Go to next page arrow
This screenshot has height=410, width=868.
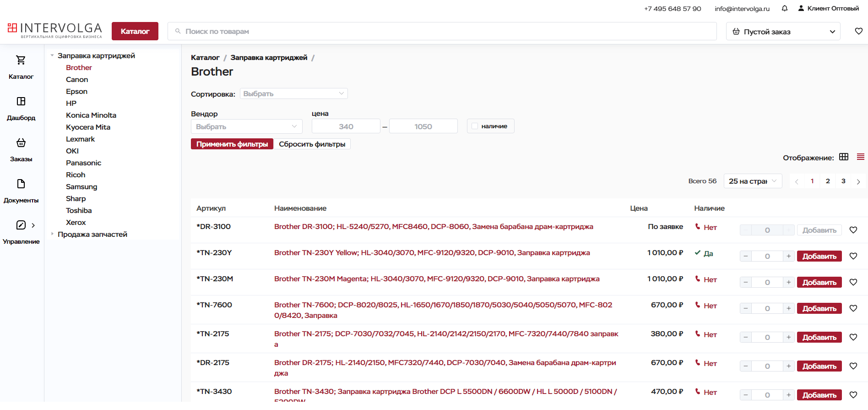pyautogui.click(x=858, y=181)
